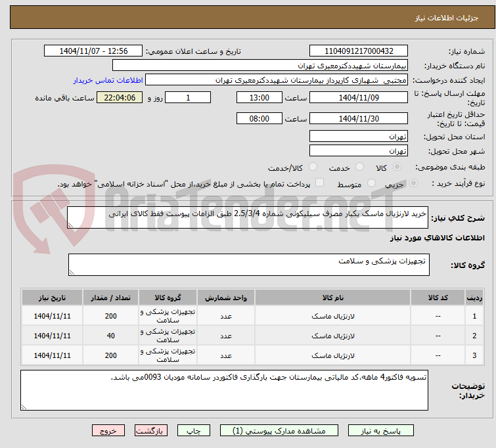
Task: Select the 'متوسط' purchase type radio
Action: click(x=371, y=183)
